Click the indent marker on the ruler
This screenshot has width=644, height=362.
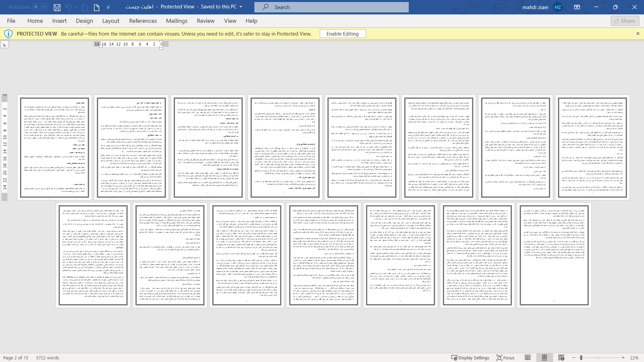click(x=161, y=45)
